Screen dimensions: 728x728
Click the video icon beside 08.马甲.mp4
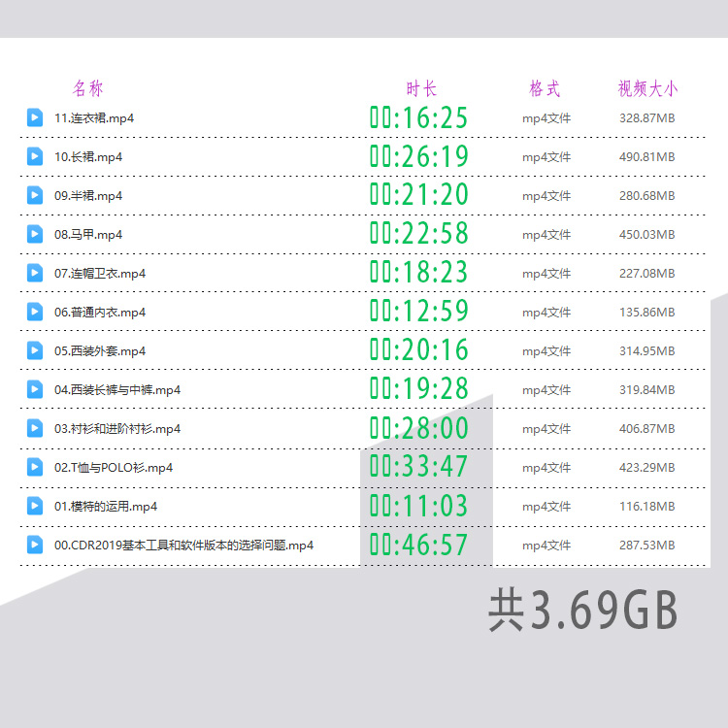[35, 235]
